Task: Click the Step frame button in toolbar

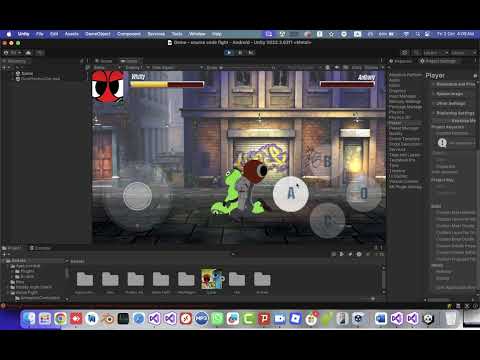Action: (x=251, y=53)
